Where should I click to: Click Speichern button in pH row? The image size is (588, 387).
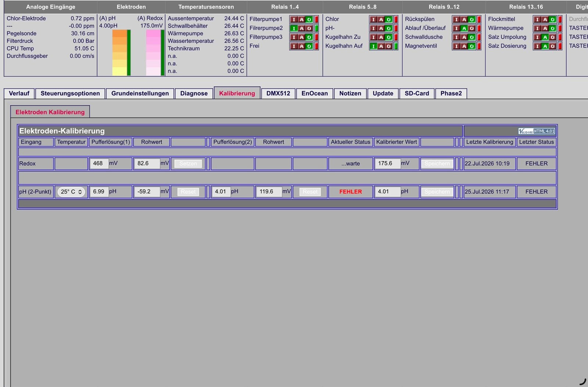437,192
